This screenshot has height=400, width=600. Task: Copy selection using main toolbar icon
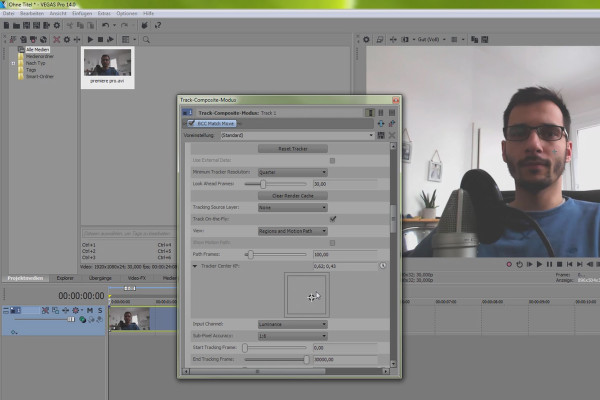click(80, 26)
